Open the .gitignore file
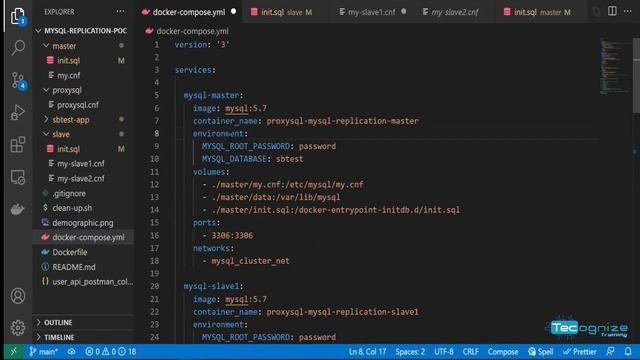The width and height of the screenshot is (640, 360). click(84, 193)
